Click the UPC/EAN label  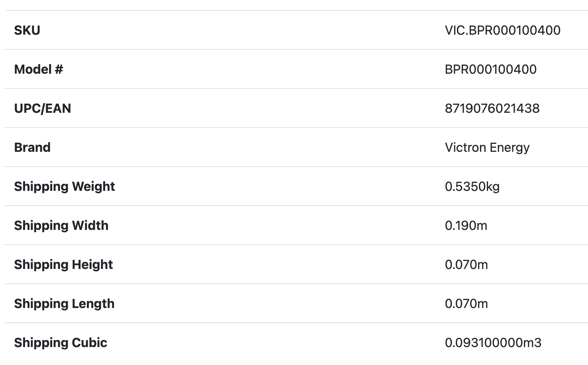43,108
